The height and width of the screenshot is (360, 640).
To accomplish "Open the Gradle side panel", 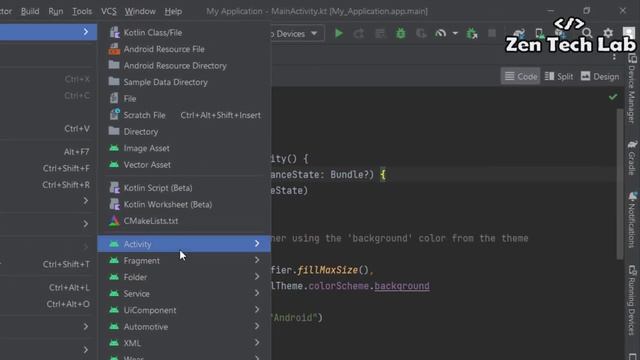I will 632,158.
